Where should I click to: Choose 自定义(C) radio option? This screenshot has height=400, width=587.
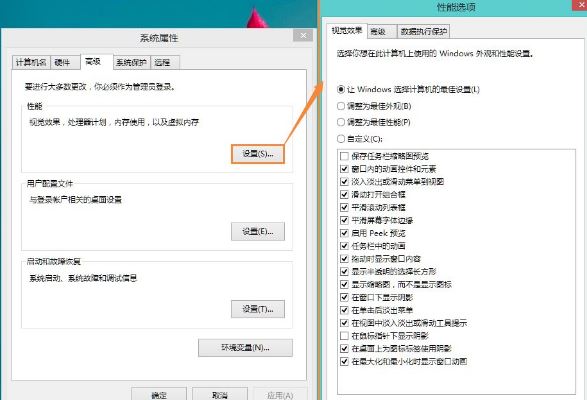coord(360,139)
